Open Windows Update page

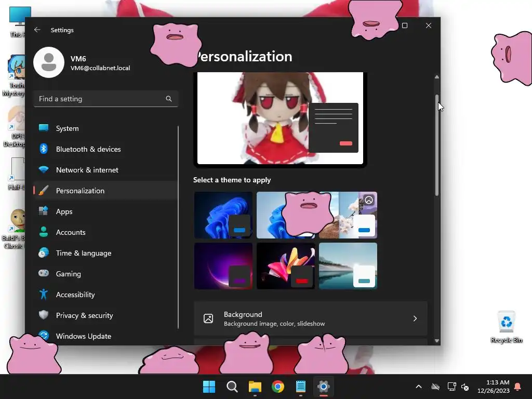tap(105, 336)
